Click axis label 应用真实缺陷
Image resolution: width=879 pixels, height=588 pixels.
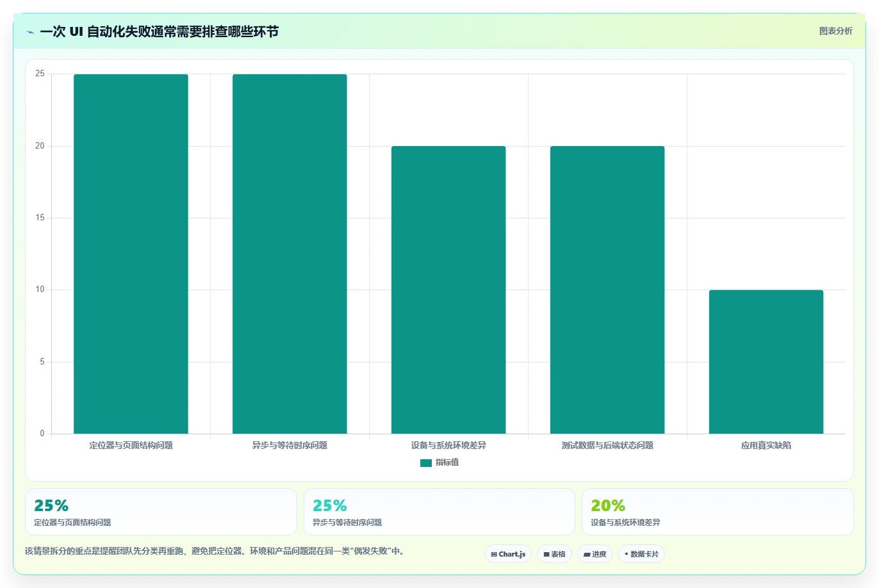pos(766,445)
